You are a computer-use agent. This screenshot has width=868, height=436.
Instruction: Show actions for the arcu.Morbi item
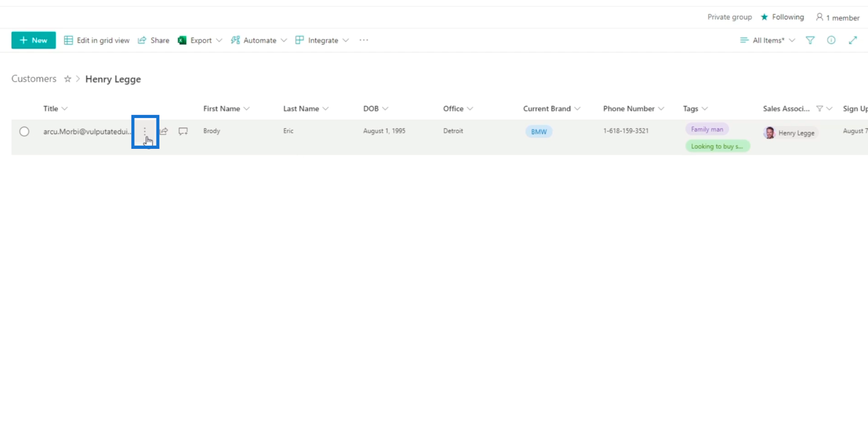[x=145, y=131]
